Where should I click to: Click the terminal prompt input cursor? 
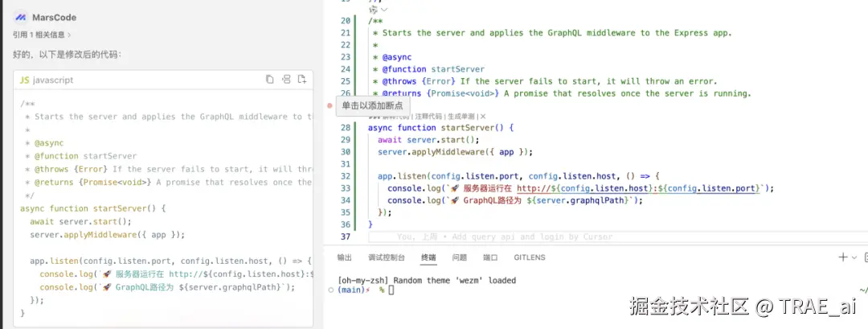(391, 290)
